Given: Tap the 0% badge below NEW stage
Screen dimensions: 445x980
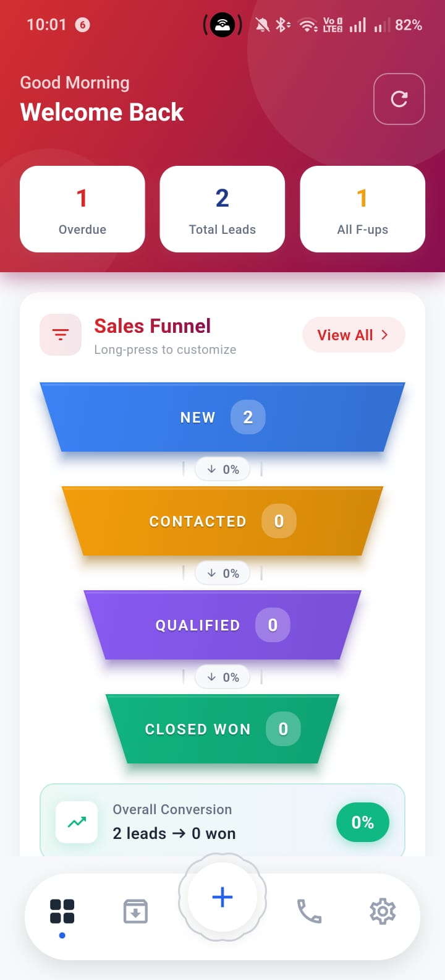Looking at the screenshot, I should click(222, 470).
